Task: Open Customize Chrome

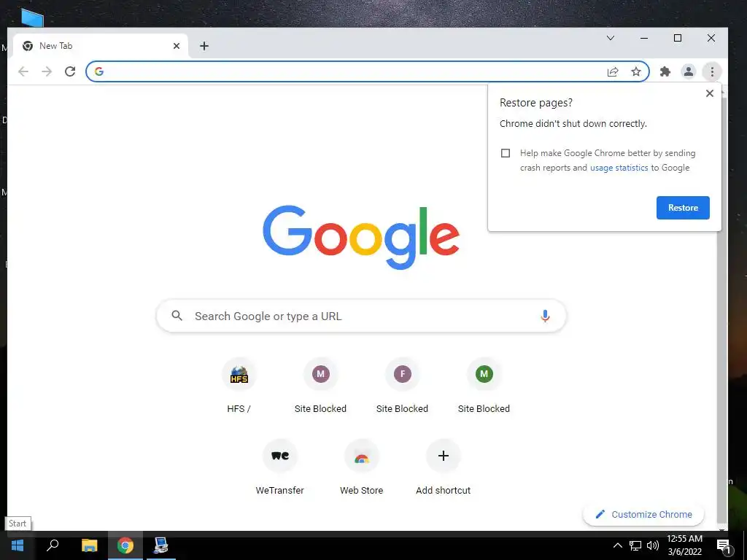Action: (x=643, y=514)
